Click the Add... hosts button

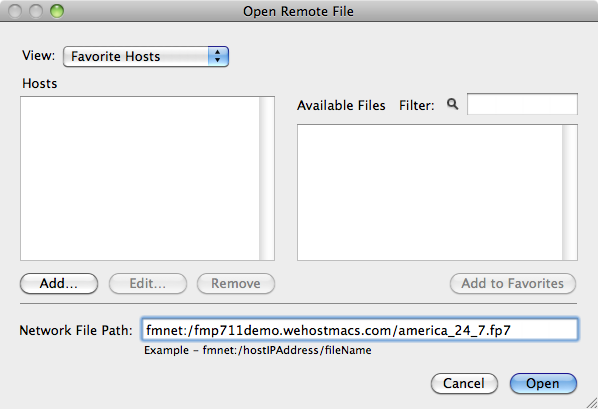[59, 283]
